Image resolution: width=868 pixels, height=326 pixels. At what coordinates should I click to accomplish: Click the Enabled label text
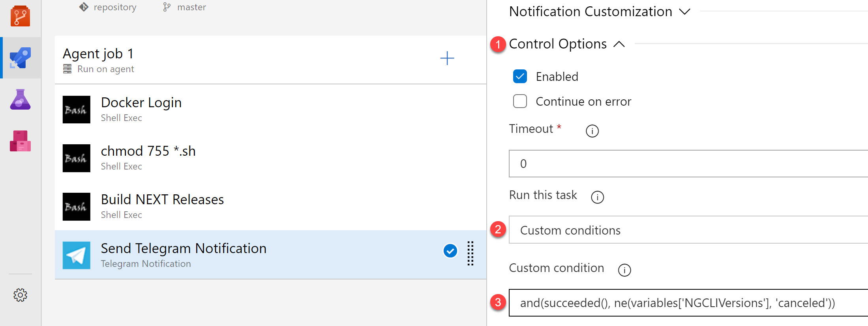coord(557,76)
